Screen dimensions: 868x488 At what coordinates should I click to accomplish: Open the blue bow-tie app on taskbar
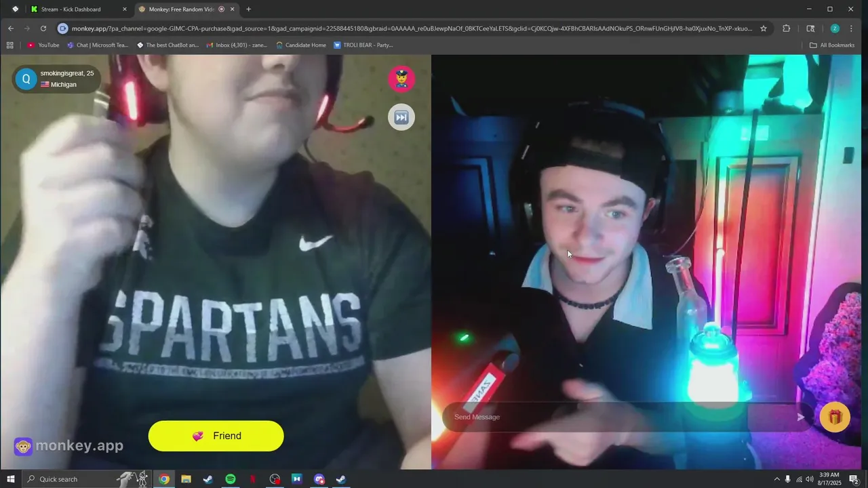tap(297, 479)
